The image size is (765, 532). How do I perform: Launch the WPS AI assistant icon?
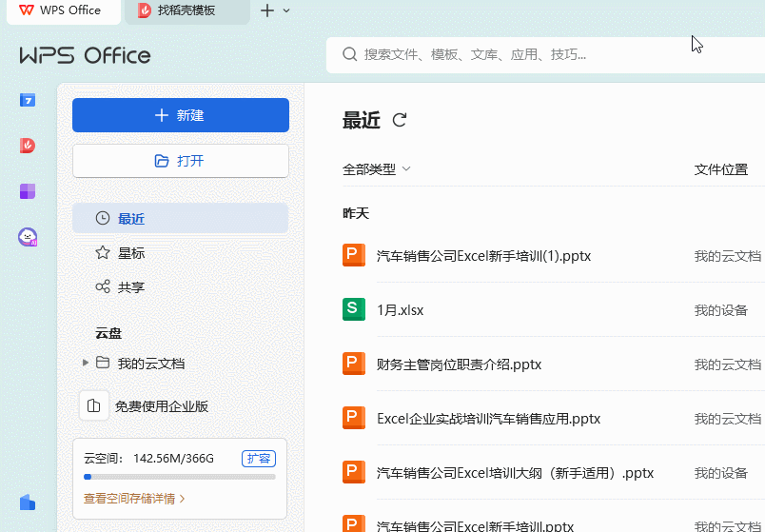tap(28, 237)
